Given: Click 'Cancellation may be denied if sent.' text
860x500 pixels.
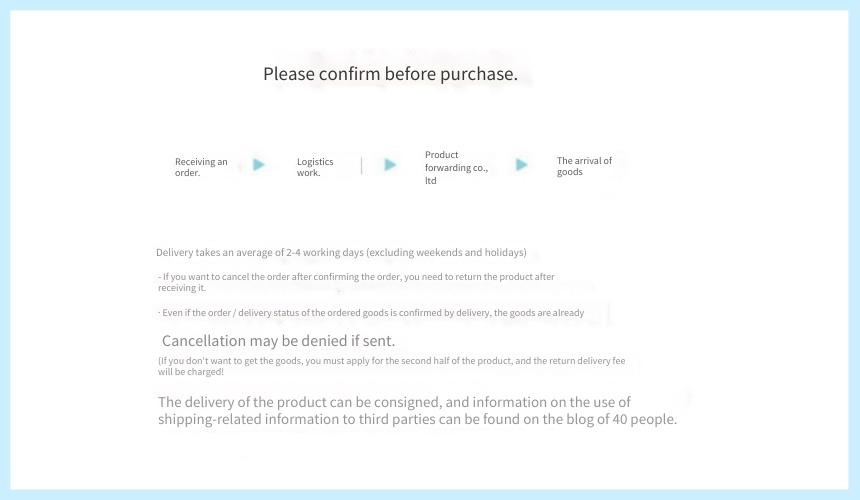Looking at the screenshot, I should (x=278, y=340).
